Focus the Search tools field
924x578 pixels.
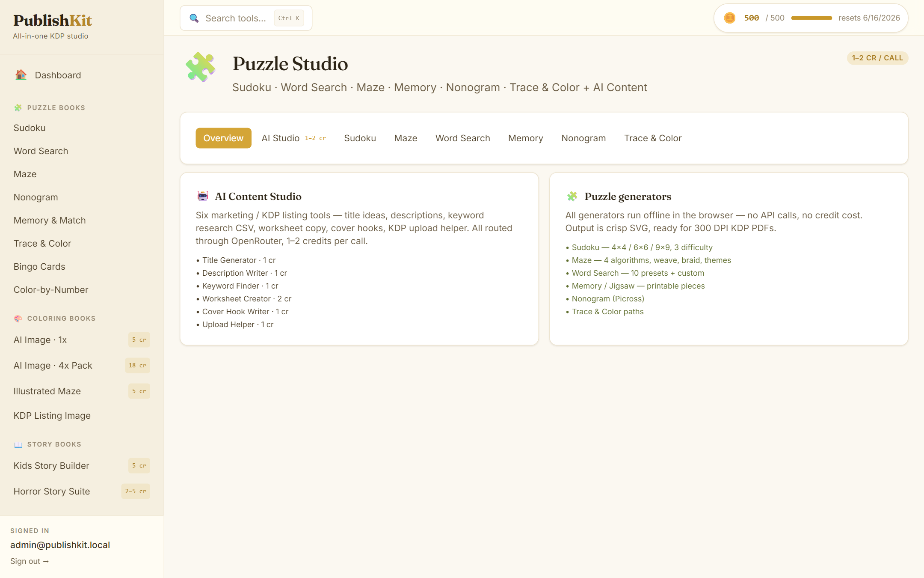[246, 18]
